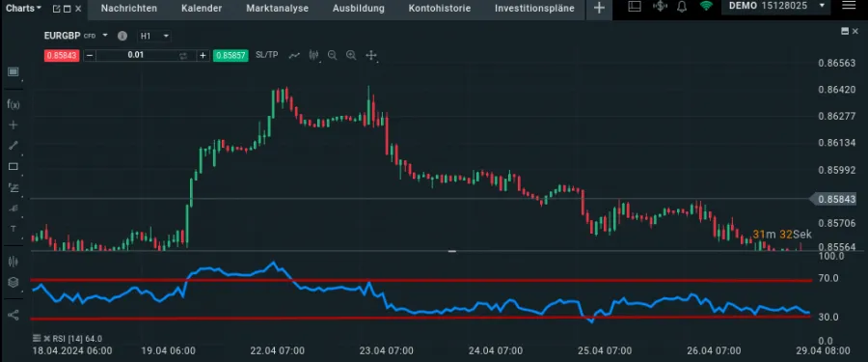Open RSI indicator settings list icon
Image resolution: width=868 pixels, height=362 pixels.
click(37, 338)
